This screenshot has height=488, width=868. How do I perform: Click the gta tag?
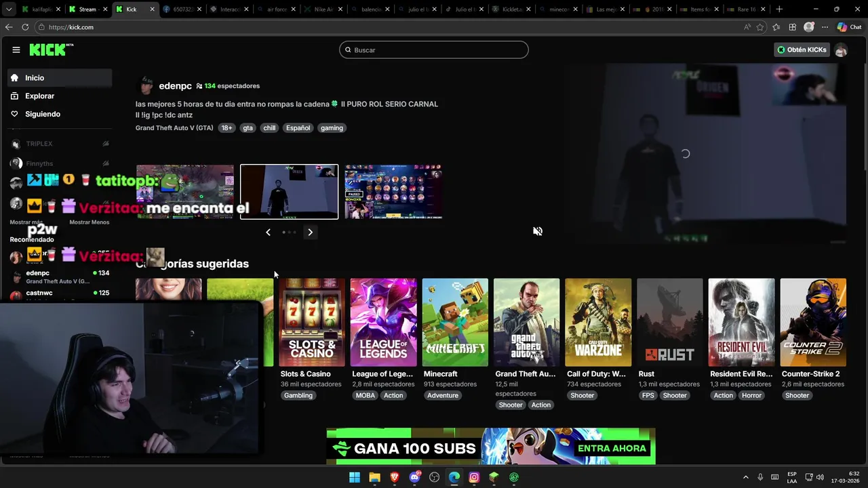click(x=248, y=128)
